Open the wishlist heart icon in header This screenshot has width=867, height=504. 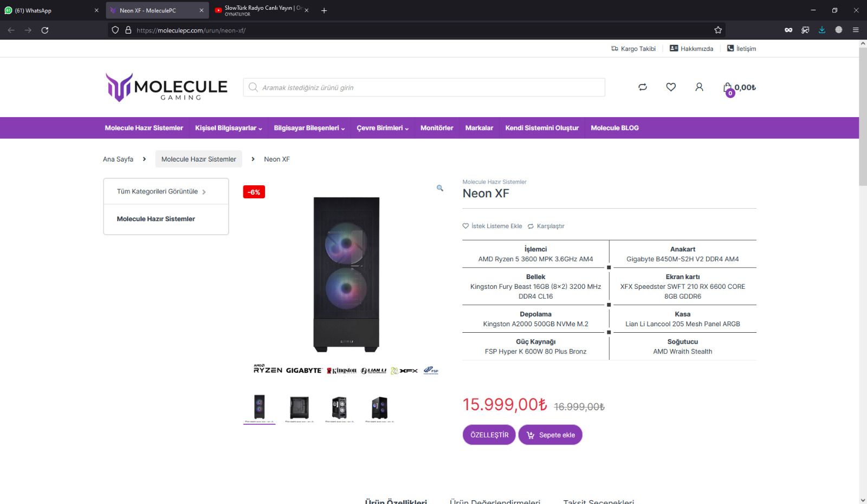(671, 87)
